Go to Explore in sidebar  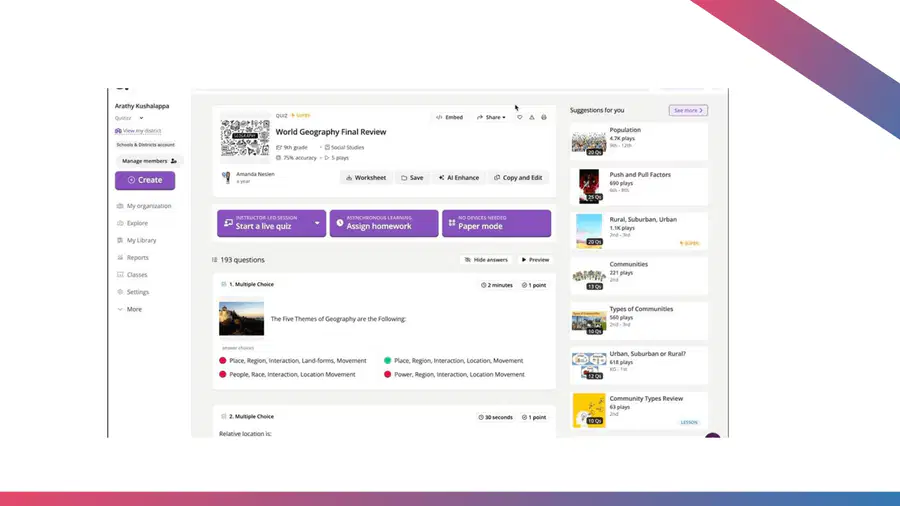click(x=137, y=223)
